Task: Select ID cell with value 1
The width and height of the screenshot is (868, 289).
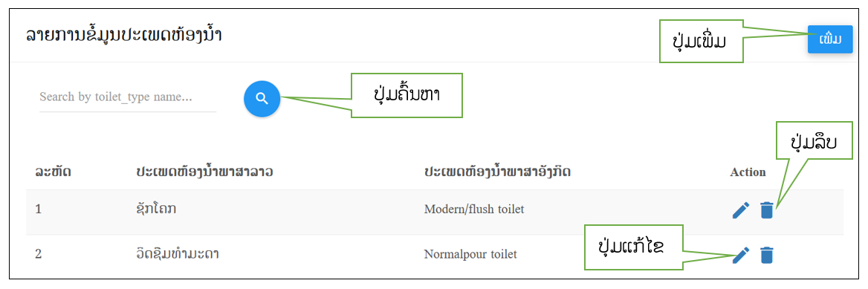Action: [38, 210]
